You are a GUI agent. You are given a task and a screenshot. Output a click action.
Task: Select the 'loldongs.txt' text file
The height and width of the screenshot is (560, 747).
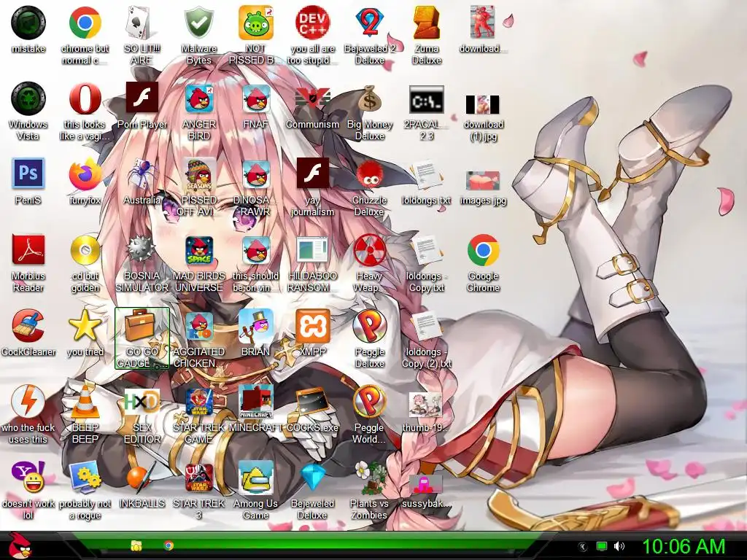tap(426, 175)
